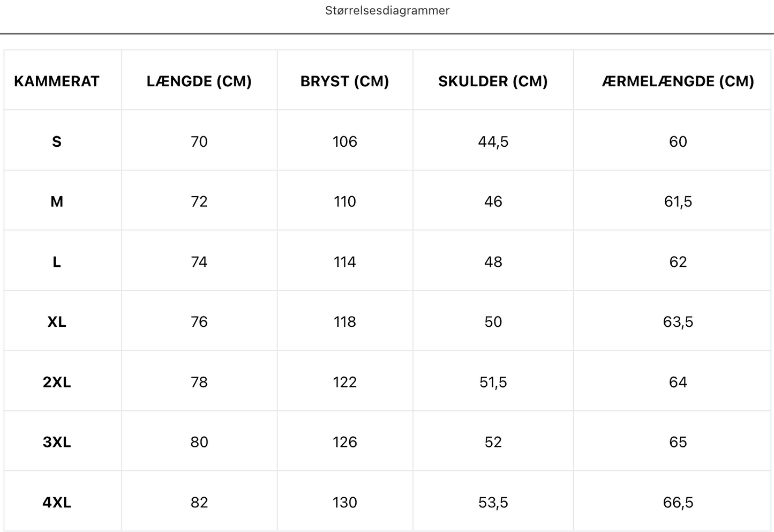Click the XL size row label
This screenshot has height=532, width=774.
(x=57, y=322)
